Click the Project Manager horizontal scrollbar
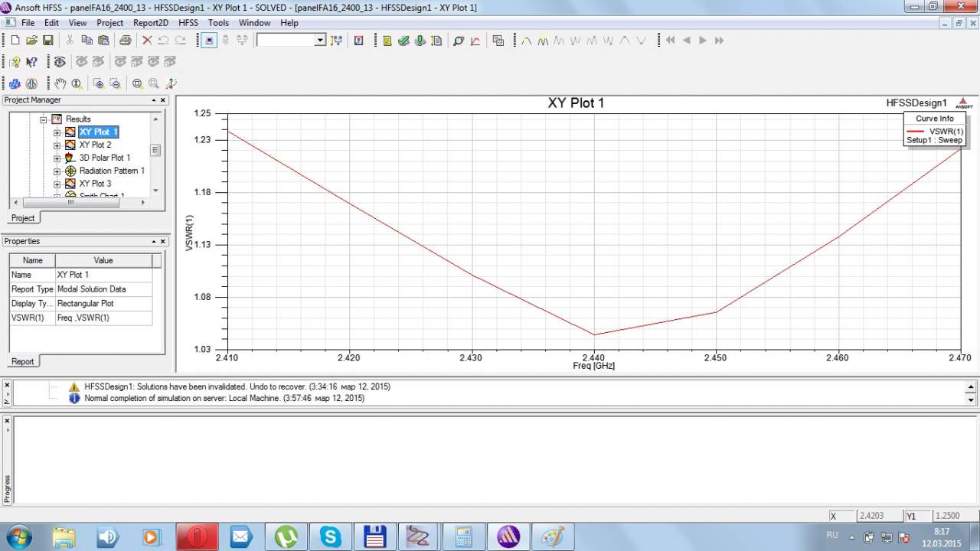This screenshot has height=551, width=980. [x=70, y=203]
